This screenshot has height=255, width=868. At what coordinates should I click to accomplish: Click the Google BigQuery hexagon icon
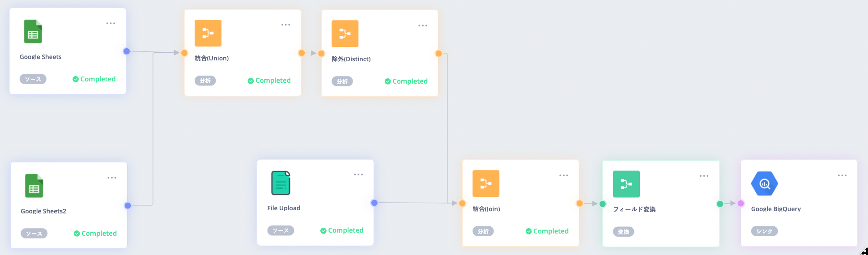pos(765,183)
